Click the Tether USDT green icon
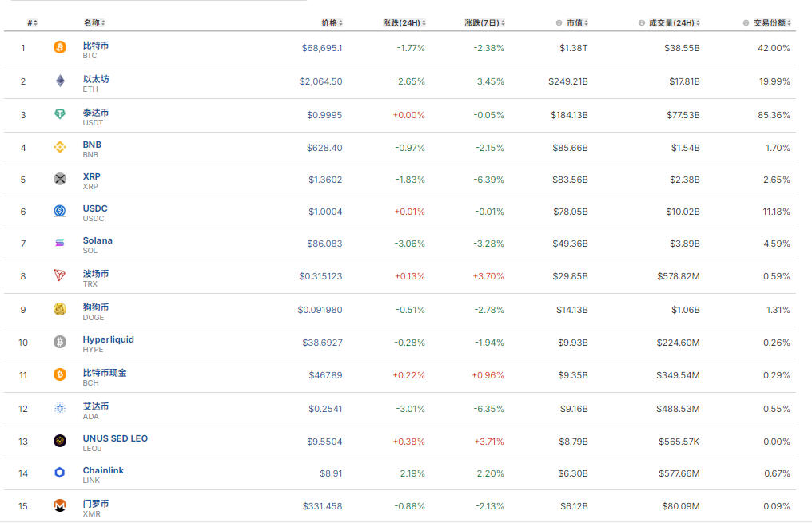 (x=60, y=115)
